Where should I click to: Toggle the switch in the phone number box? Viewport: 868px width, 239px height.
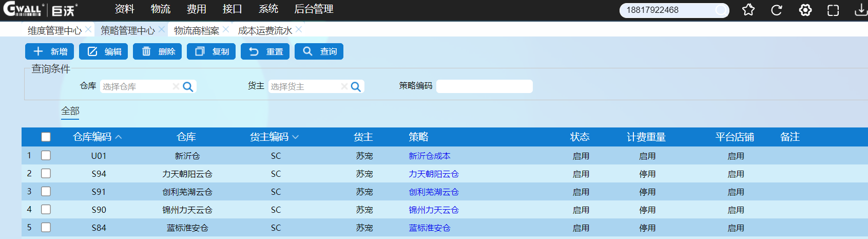(721, 10)
